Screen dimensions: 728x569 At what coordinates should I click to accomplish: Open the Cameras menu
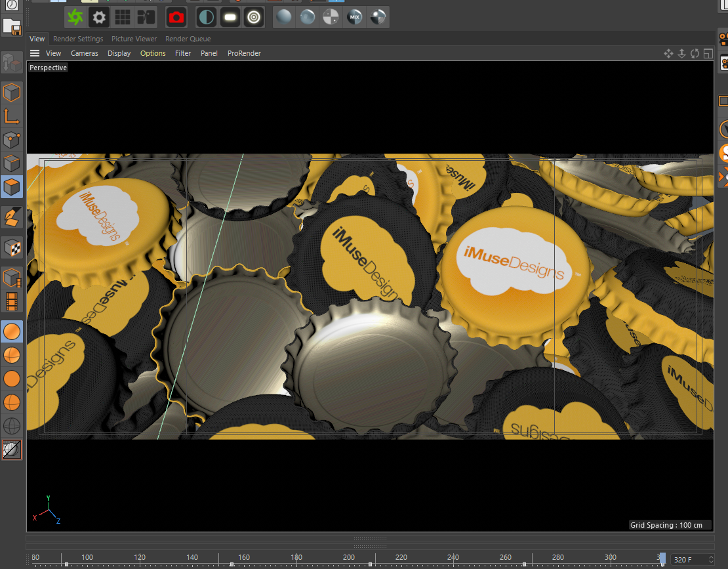coord(85,53)
